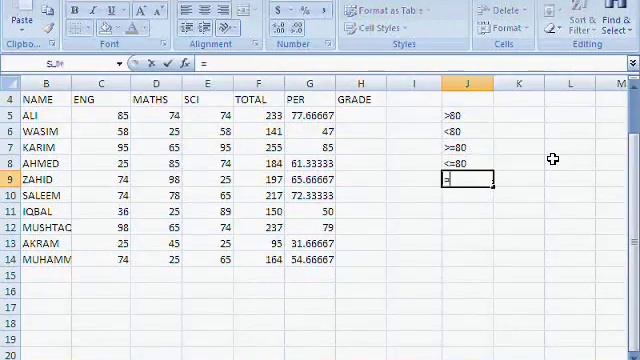Apply Comma Style format
The height and width of the screenshot is (360, 640).
point(324,10)
